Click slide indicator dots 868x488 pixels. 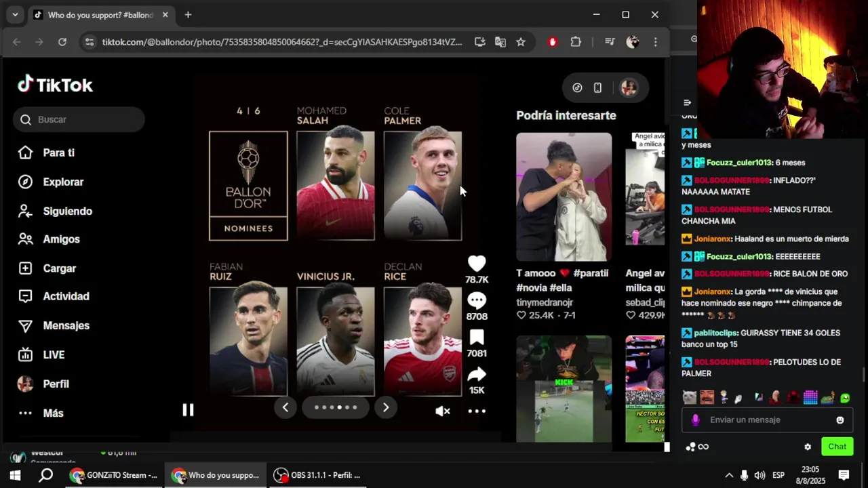pos(336,407)
